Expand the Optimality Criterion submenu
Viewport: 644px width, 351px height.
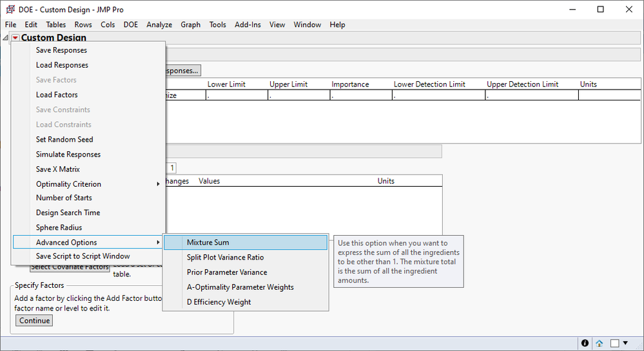[x=89, y=184]
